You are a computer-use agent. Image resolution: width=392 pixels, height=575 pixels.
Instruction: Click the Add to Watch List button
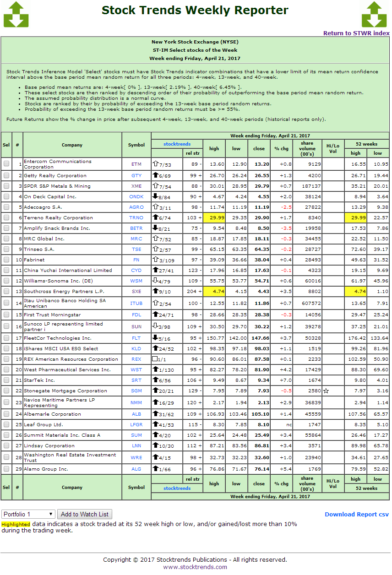(x=85, y=514)
